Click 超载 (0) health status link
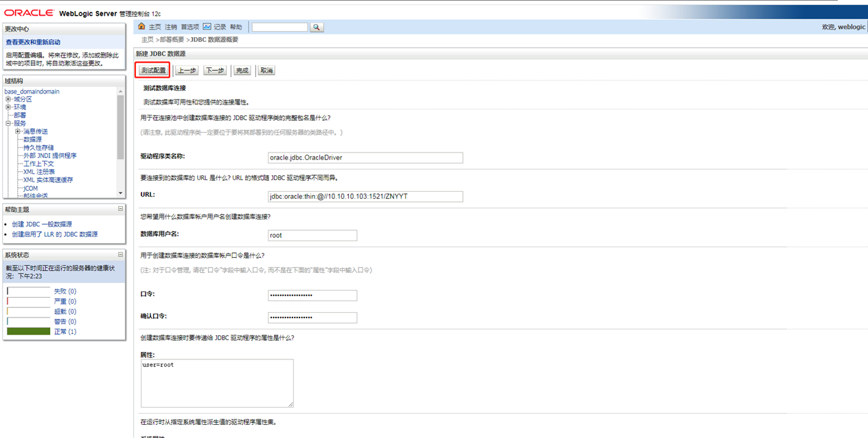This screenshot has width=868, height=444. pos(65,311)
